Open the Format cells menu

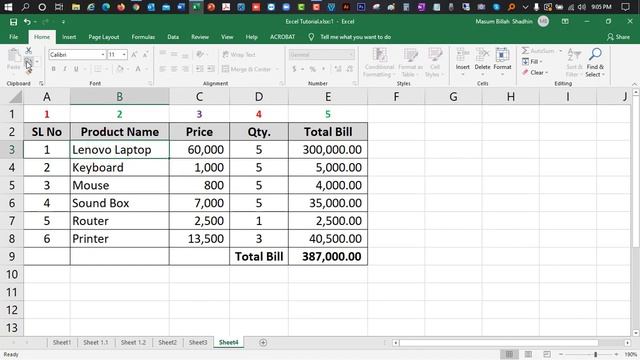pyautogui.click(x=502, y=61)
